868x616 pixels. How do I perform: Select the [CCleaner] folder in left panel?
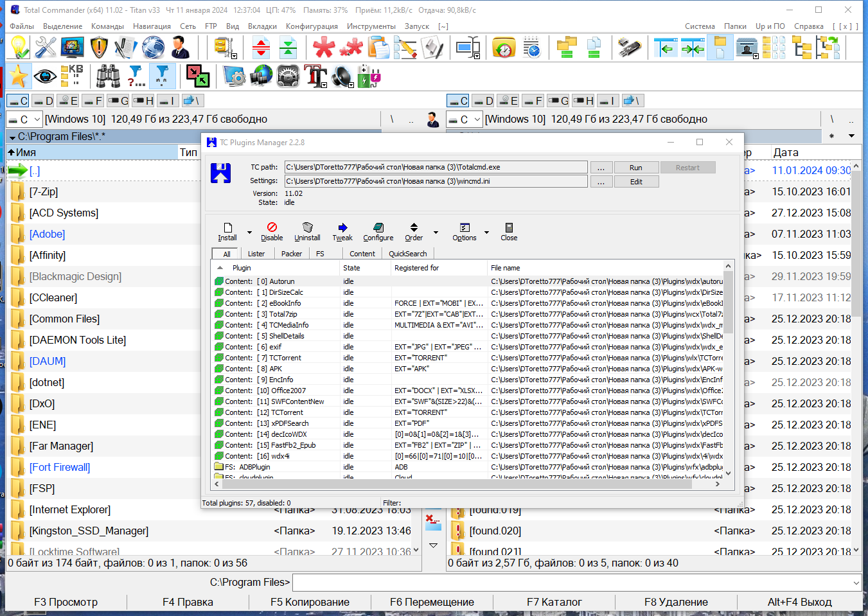click(x=53, y=298)
